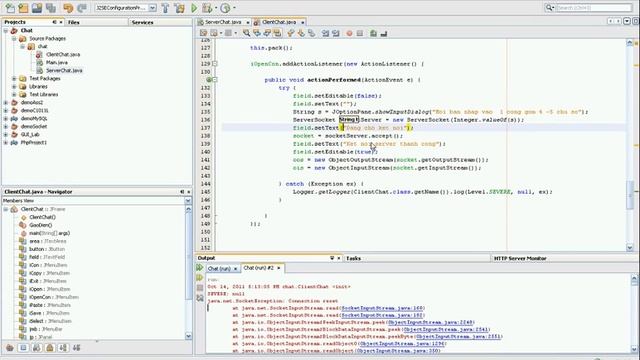This screenshot has height=360, width=640.
Task: Select Main.java in the Projects tree
Action: pyautogui.click(x=57, y=62)
